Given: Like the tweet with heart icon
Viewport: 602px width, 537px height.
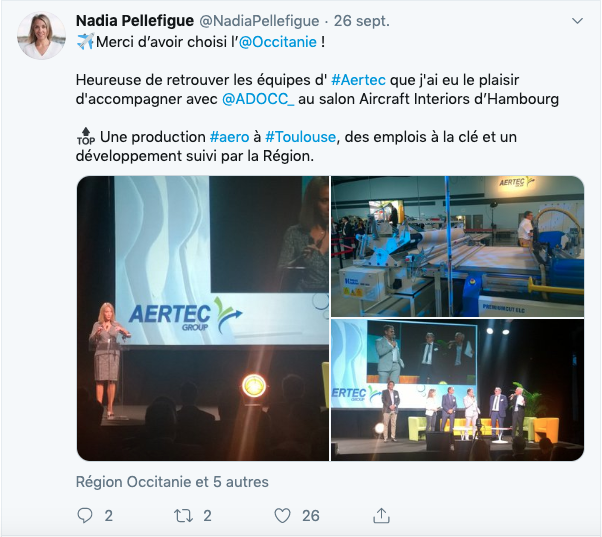Looking at the screenshot, I should click(283, 516).
